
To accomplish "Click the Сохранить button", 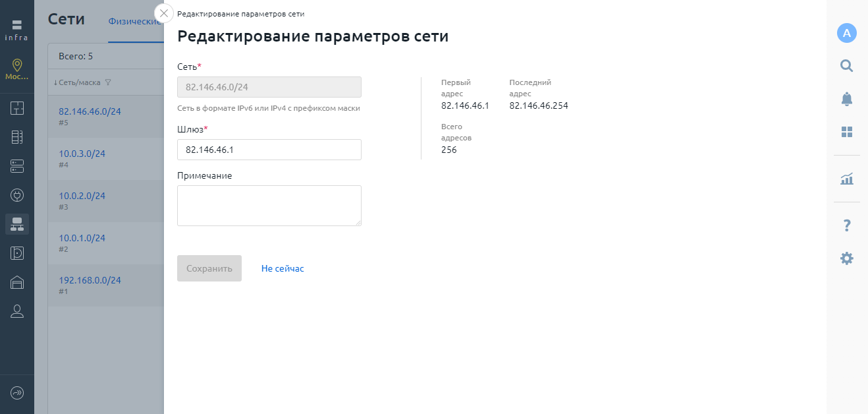I will pos(209,268).
